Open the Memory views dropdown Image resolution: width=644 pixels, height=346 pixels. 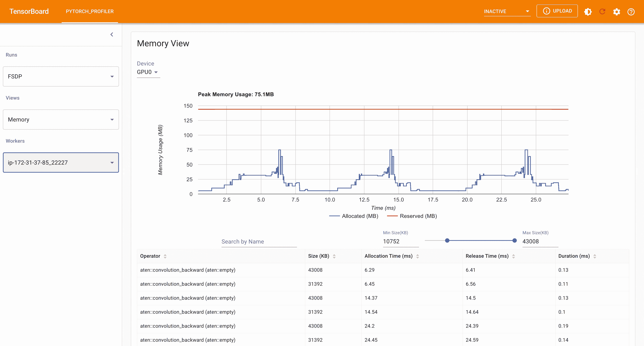61,120
